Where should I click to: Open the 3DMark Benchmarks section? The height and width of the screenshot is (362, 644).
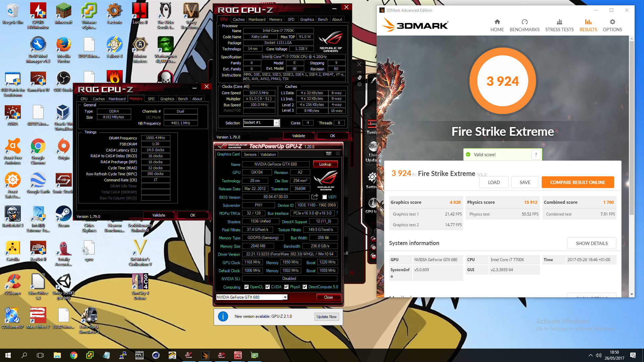point(525,25)
